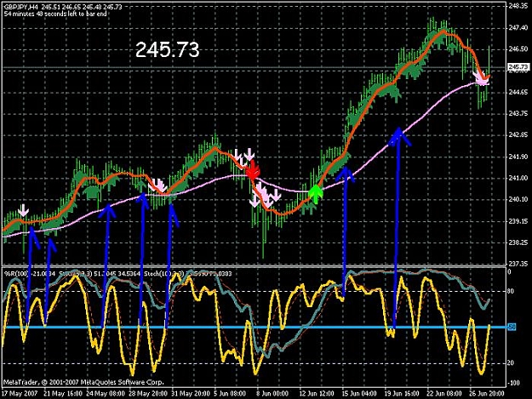Click the 246.50 price axis label
This screenshot has width=532, height=399.
pos(518,49)
